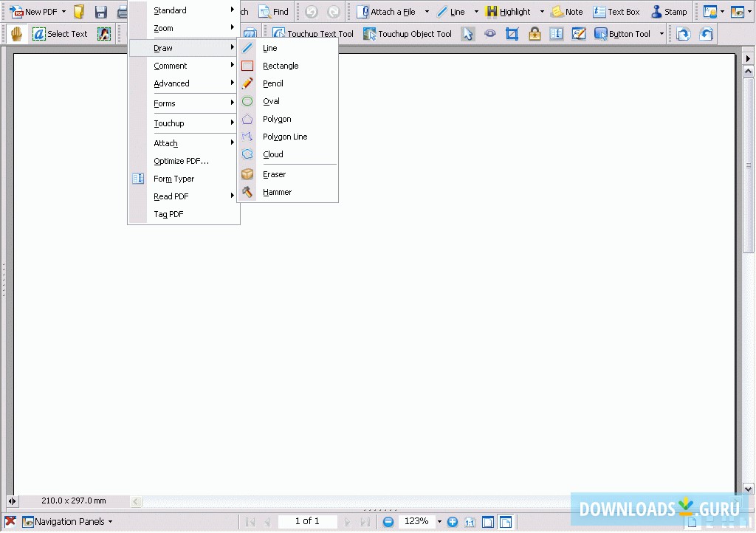756x533 pixels.
Task: Click the page number field 1 of 1
Action: tap(307, 521)
